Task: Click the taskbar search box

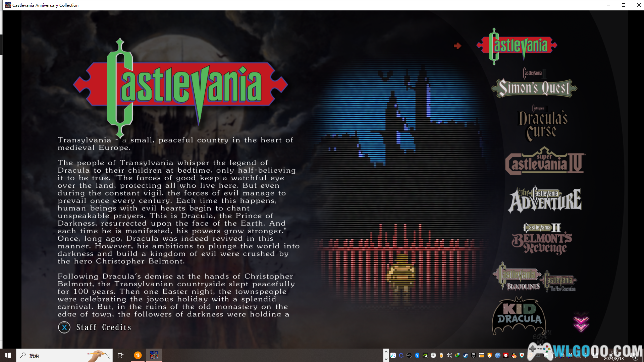Action: (x=64, y=355)
